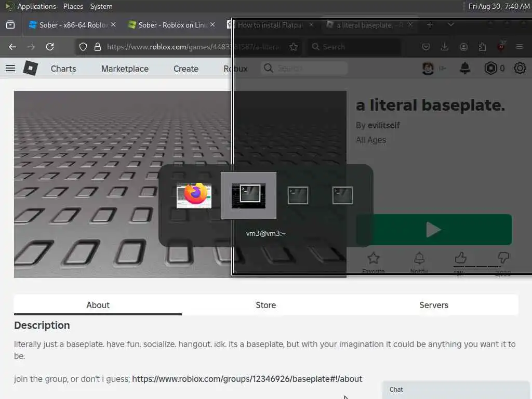Close the 'How to install Flatpak' tab

click(x=311, y=25)
